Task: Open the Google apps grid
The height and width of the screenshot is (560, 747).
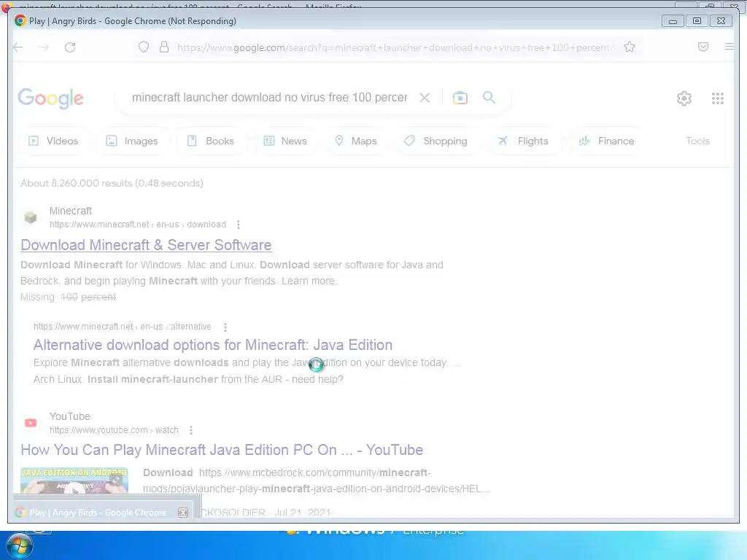Action: pos(718,98)
